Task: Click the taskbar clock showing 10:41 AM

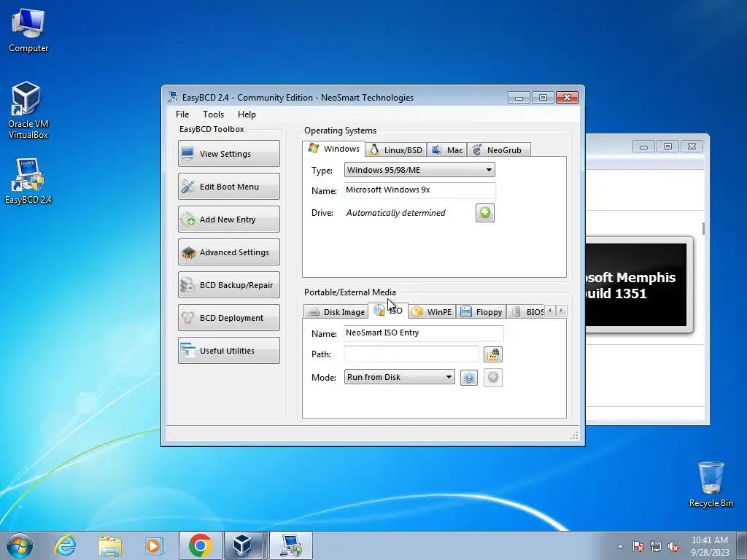Action: (x=710, y=546)
